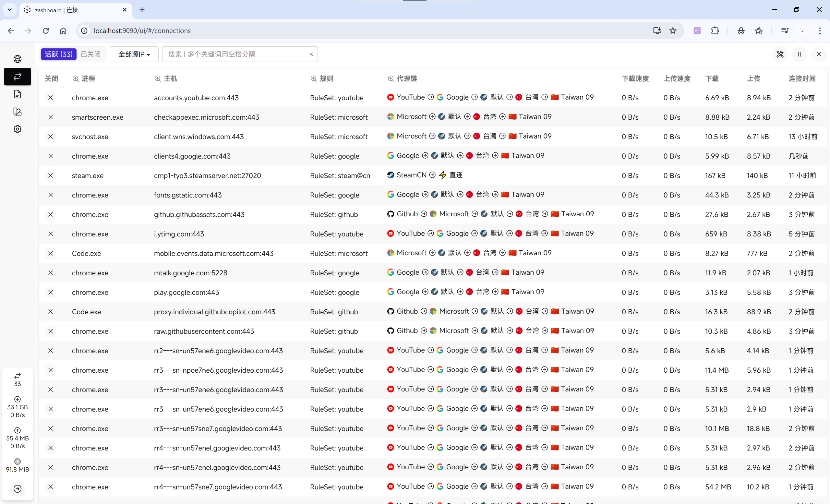Open the logs document sidebar icon

pyautogui.click(x=18, y=94)
